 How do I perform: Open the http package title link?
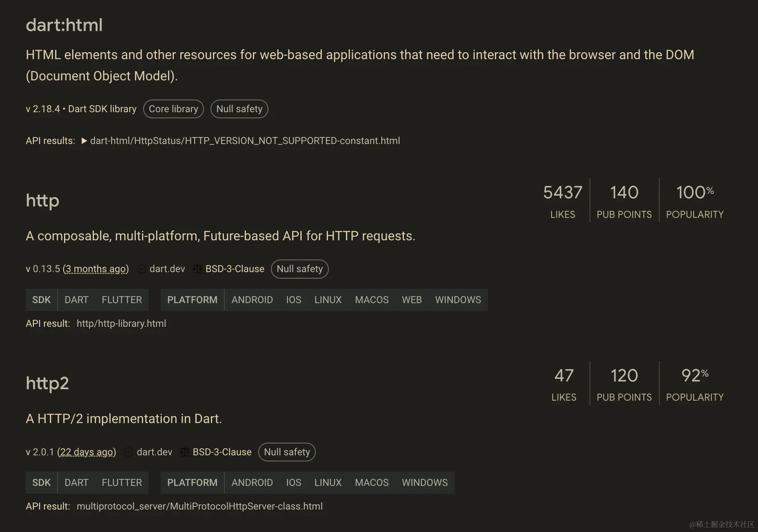[42, 201]
